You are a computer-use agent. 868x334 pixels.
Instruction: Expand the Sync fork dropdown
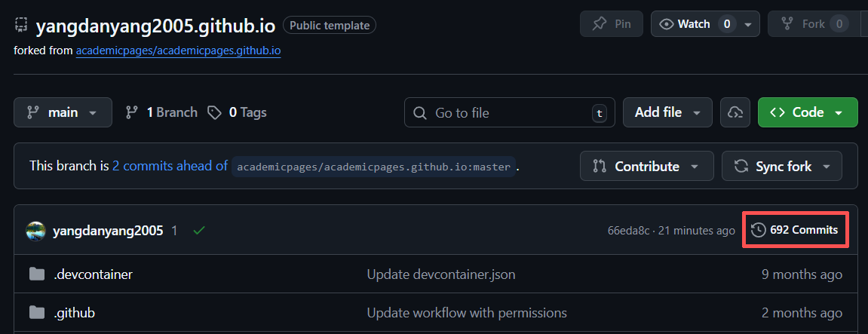coord(781,166)
